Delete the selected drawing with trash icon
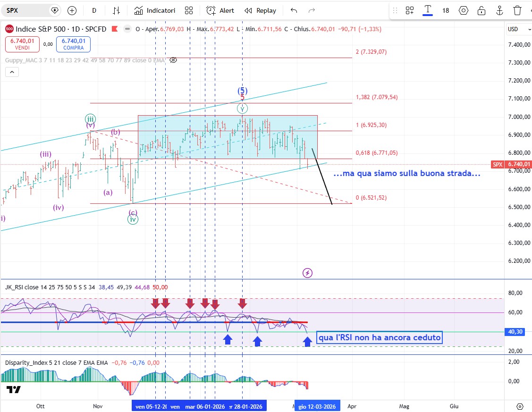Screen dimensions: 532x412 [517, 10]
